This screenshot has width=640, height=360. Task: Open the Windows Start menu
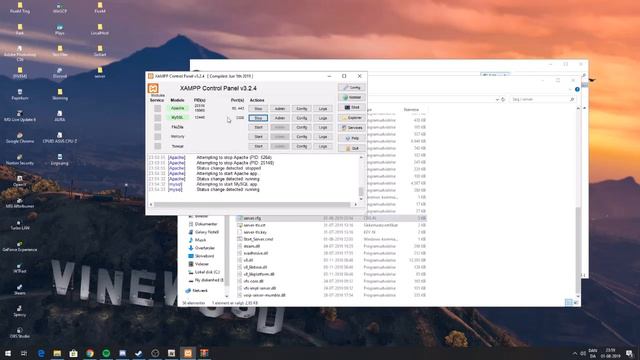8,353
